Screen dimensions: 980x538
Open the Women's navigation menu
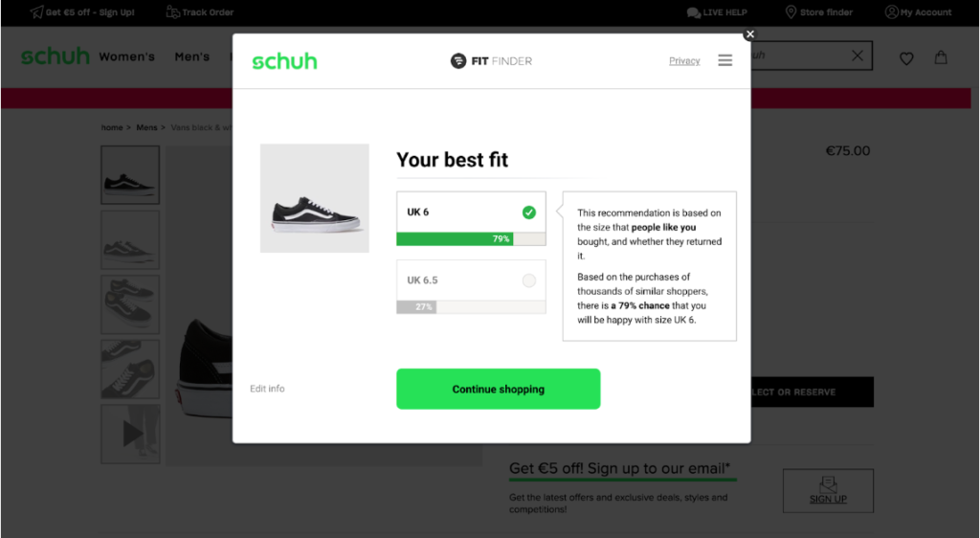(x=127, y=56)
